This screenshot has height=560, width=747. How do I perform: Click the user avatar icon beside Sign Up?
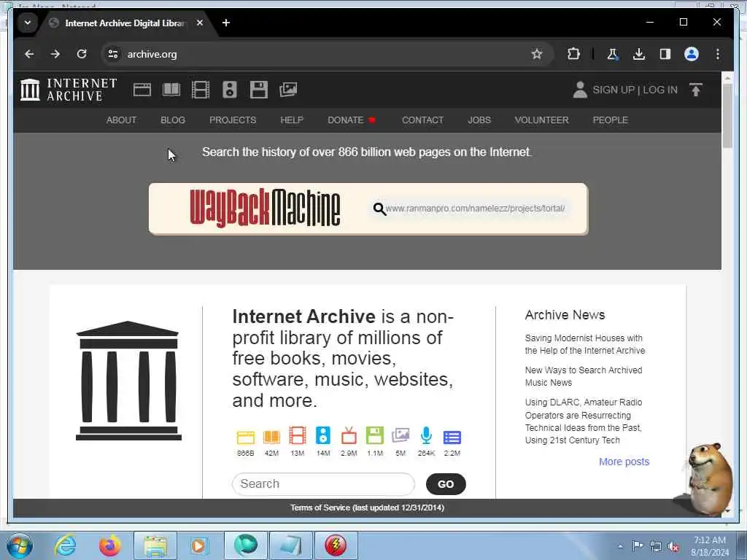[580, 90]
